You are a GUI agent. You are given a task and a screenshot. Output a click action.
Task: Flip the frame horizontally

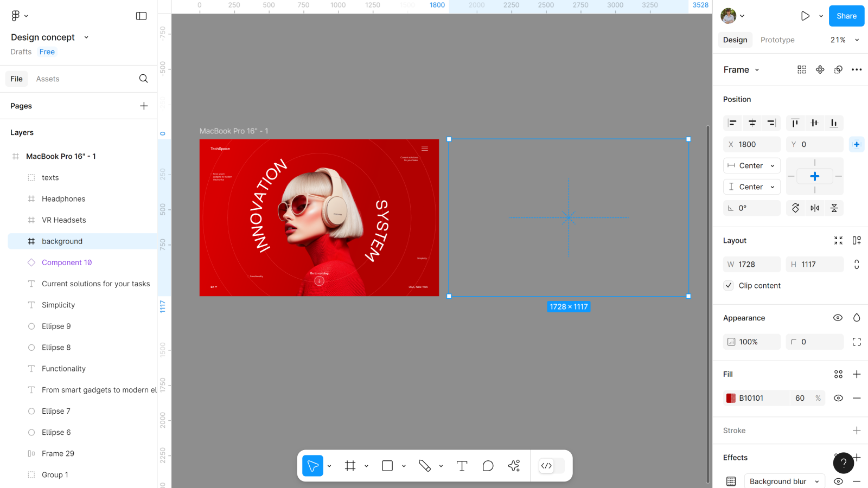pos(815,208)
